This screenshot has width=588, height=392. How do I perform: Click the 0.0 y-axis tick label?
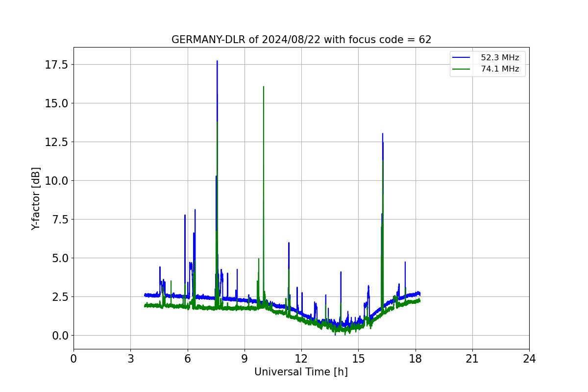60,336
